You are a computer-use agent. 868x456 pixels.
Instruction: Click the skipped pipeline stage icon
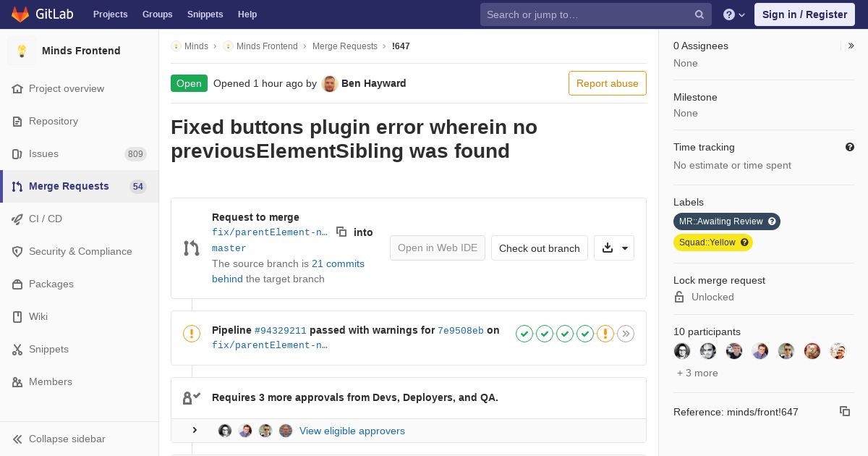coord(626,334)
